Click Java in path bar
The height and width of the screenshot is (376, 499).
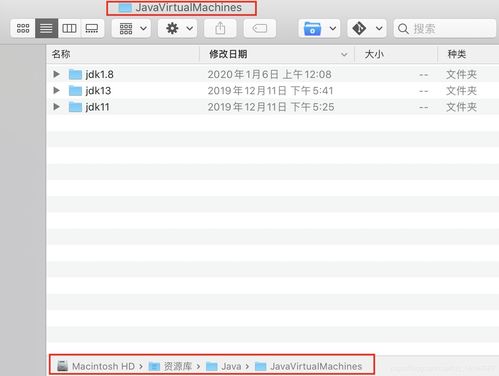(x=231, y=366)
